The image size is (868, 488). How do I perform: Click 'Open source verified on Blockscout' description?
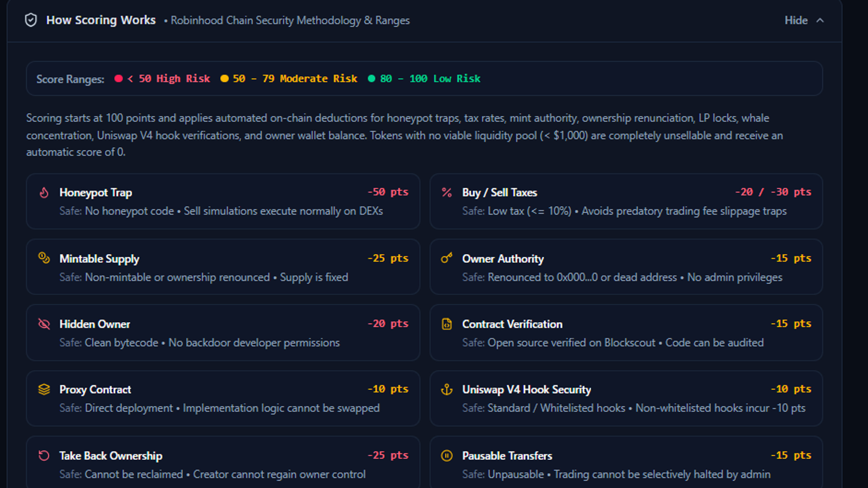(x=572, y=343)
